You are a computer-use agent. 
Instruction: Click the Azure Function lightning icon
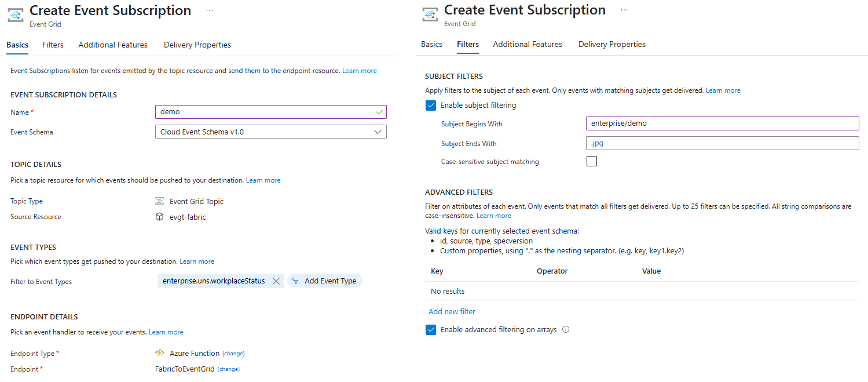point(160,353)
